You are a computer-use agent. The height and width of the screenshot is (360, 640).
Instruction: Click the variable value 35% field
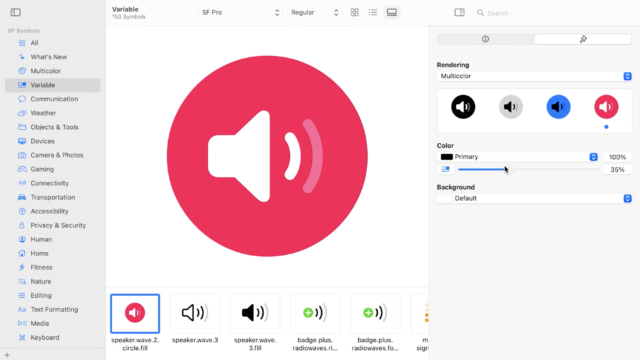617,170
